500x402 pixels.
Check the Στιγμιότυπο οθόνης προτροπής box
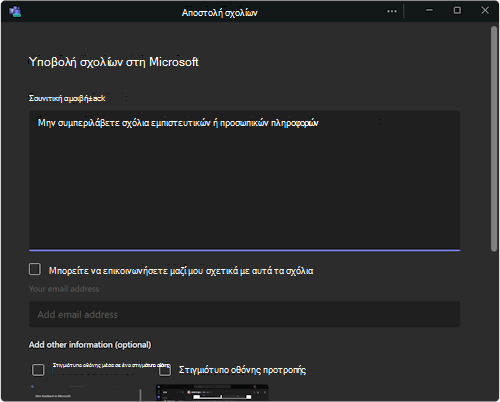[165, 370]
